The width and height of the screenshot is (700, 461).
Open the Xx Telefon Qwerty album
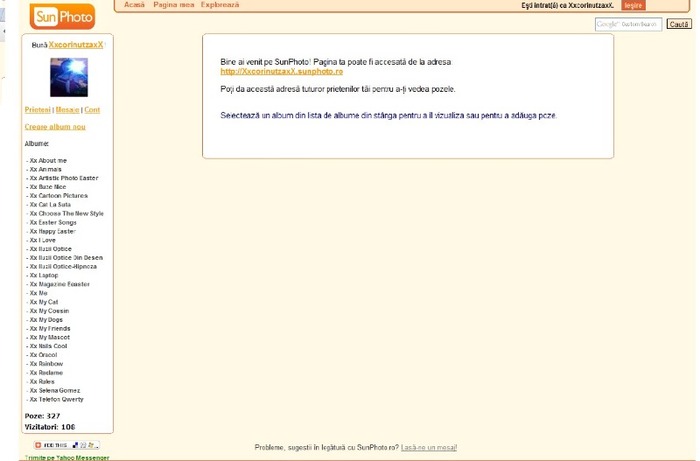pos(57,399)
